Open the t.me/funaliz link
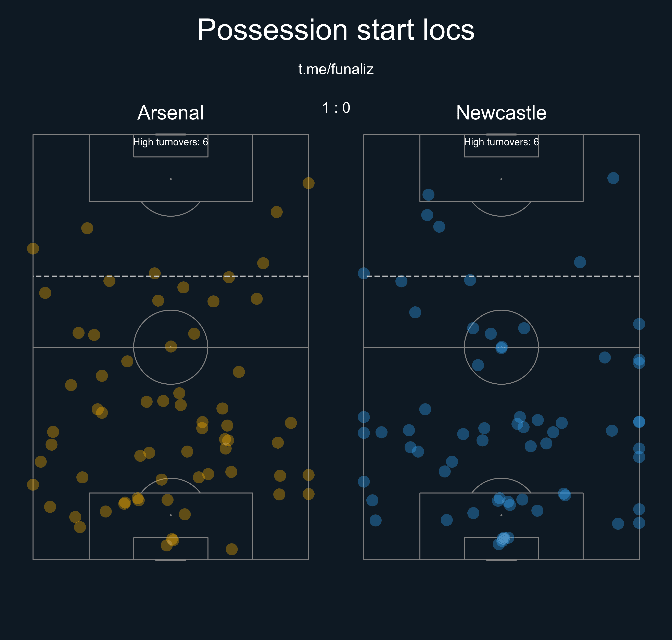 [x=336, y=69]
